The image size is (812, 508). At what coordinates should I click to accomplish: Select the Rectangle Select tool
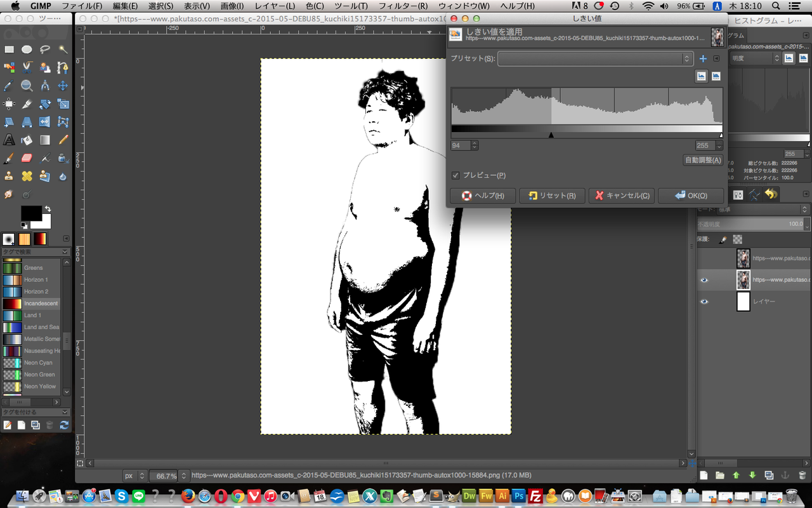(9, 49)
